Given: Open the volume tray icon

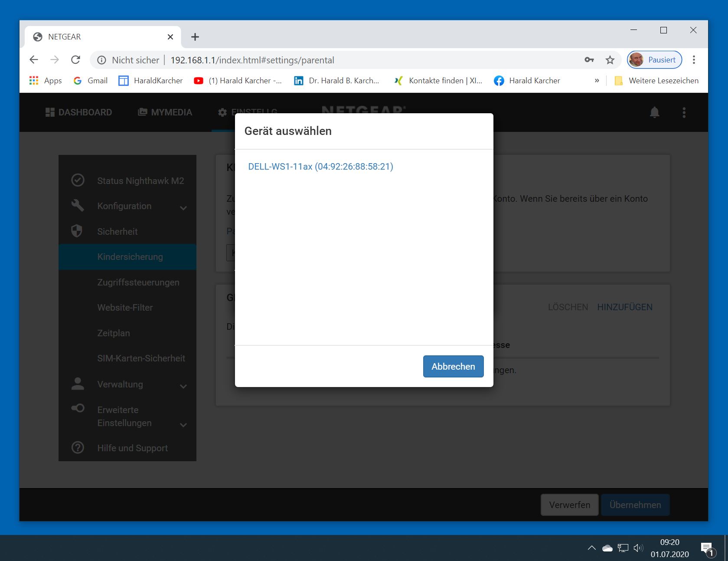Looking at the screenshot, I should [x=638, y=548].
